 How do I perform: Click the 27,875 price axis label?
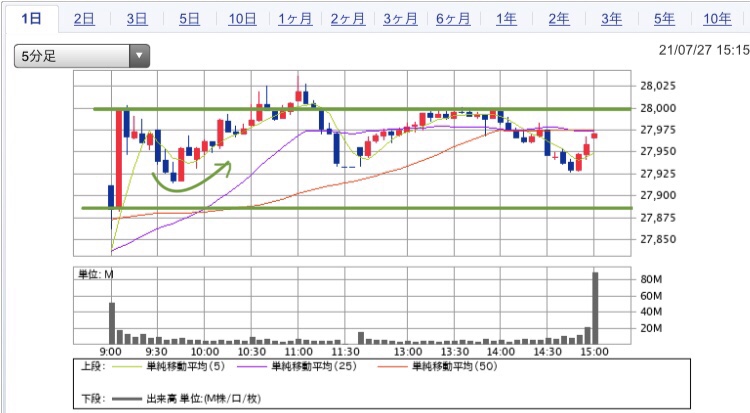coord(658,217)
